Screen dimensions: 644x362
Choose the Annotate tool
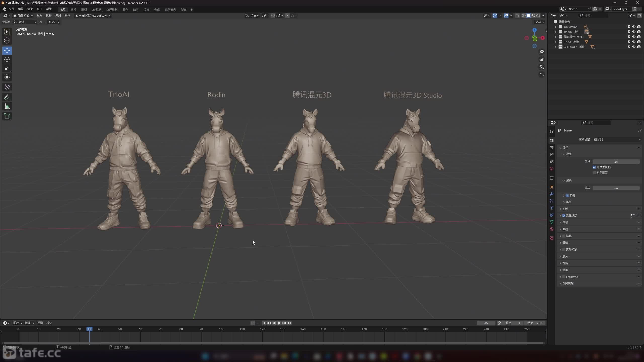click(x=7, y=97)
